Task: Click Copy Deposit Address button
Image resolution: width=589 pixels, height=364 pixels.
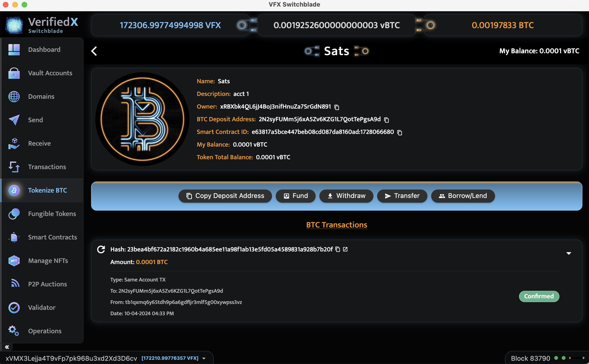Action: pos(225,196)
